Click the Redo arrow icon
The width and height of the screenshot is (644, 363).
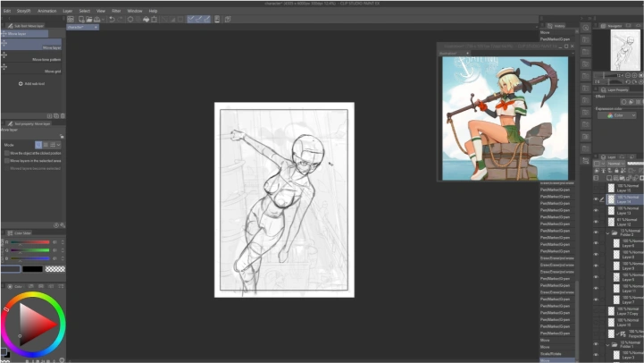[x=120, y=20]
